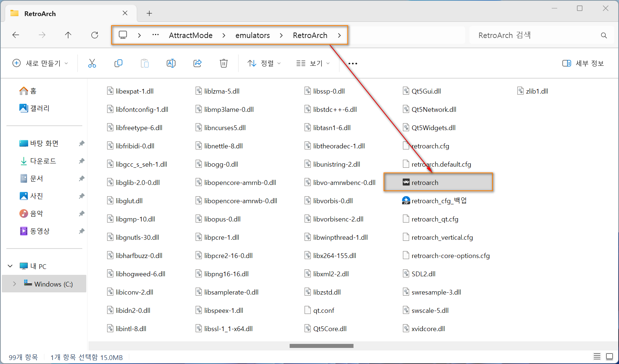Select SDL2.dll file
The image size is (619, 364).
(x=419, y=274)
